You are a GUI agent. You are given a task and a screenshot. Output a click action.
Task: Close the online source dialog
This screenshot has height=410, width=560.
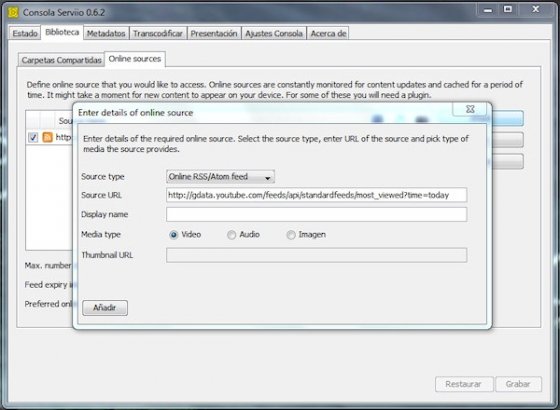[x=470, y=109]
